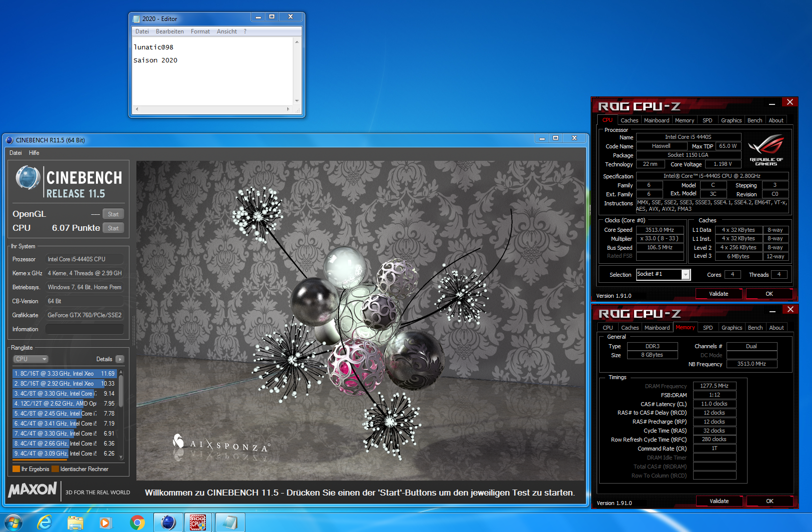Image resolution: width=812 pixels, height=532 pixels.
Task: Switch to About tab in lower CPU-Z
Action: click(x=777, y=328)
